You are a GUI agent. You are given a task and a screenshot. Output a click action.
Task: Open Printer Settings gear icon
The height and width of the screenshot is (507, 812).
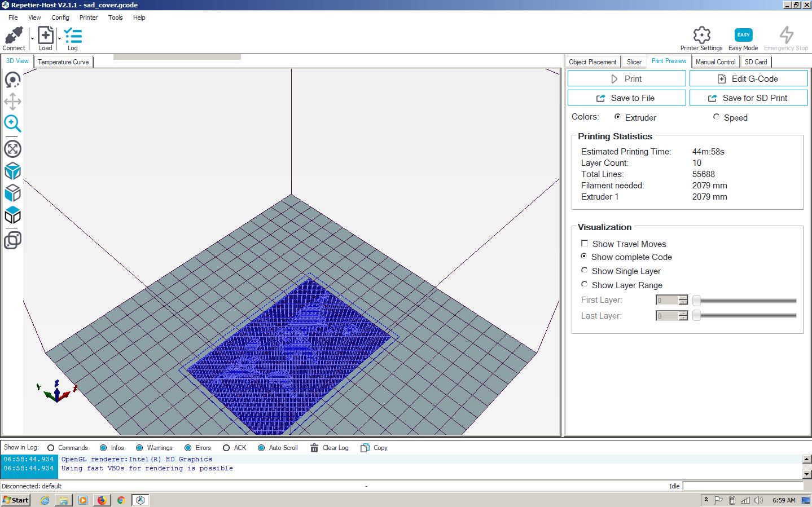pyautogui.click(x=701, y=35)
